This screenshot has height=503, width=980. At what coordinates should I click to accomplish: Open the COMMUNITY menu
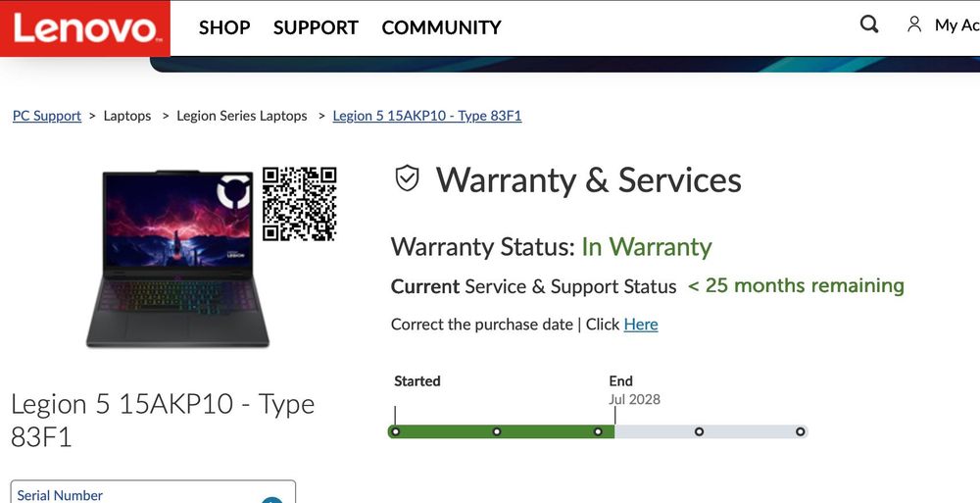click(441, 27)
